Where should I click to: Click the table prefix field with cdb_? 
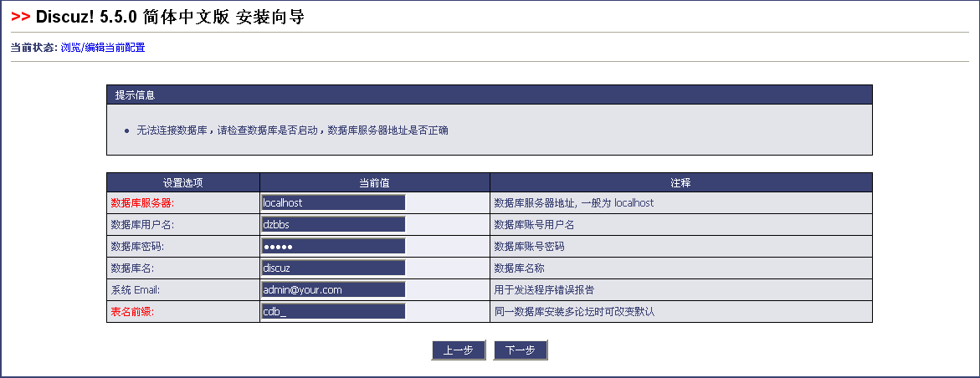pyautogui.click(x=333, y=312)
